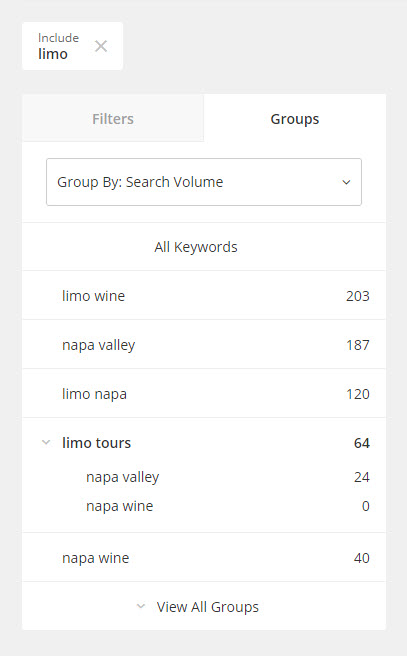
Task: Open Group By: Search Volume combo box
Action: coord(204,182)
